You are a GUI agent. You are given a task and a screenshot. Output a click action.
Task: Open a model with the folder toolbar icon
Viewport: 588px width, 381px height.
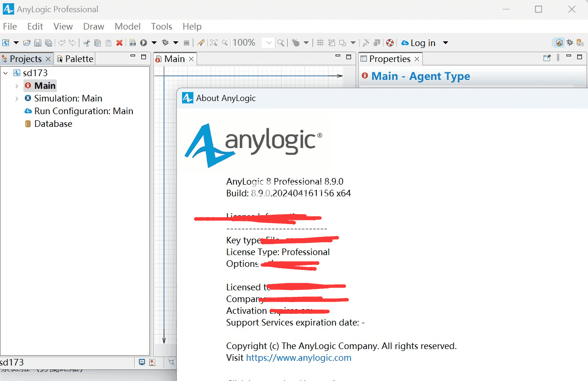[x=27, y=42]
